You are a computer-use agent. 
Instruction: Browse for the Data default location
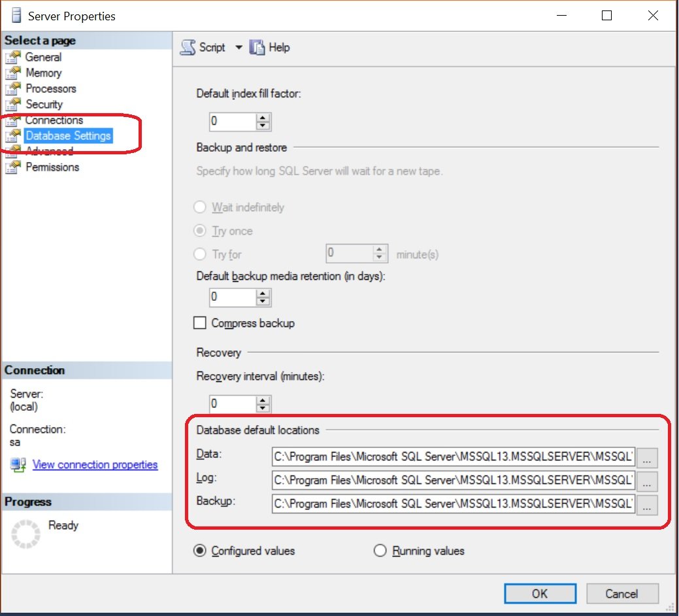(x=648, y=457)
